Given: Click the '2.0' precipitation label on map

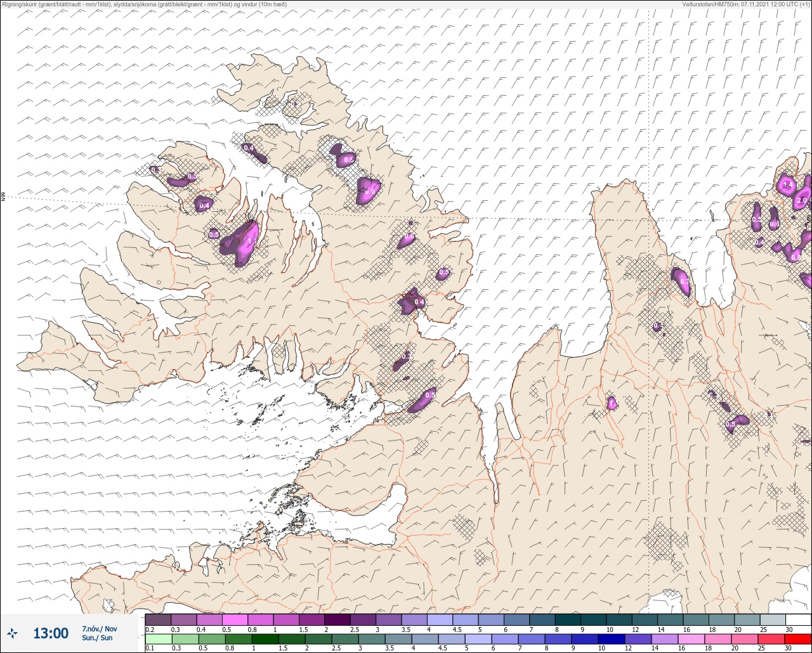Looking at the screenshot, I should [x=801, y=201].
